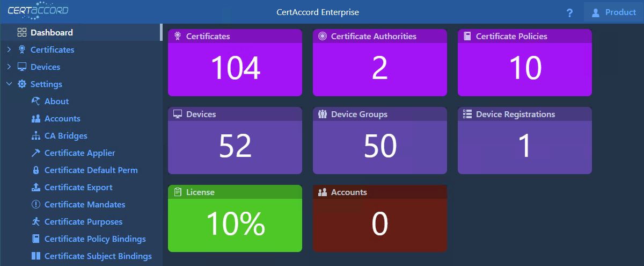Click the Settings gear icon in sidebar

click(x=22, y=84)
